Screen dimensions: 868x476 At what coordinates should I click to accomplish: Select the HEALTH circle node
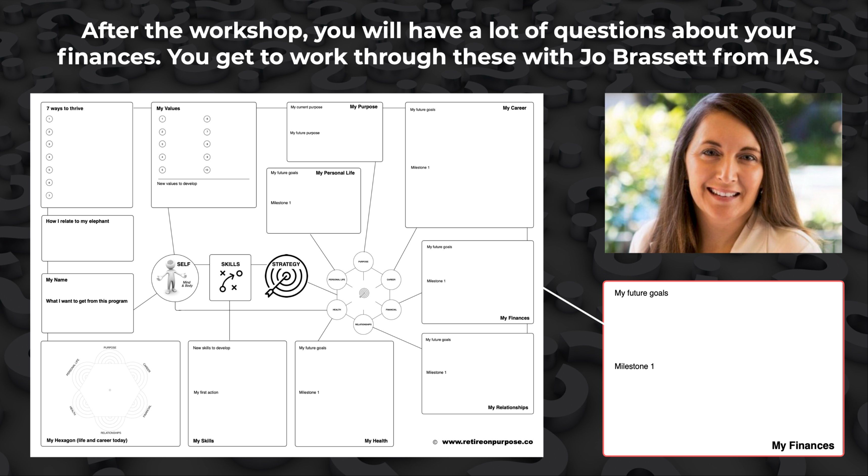coord(337,310)
